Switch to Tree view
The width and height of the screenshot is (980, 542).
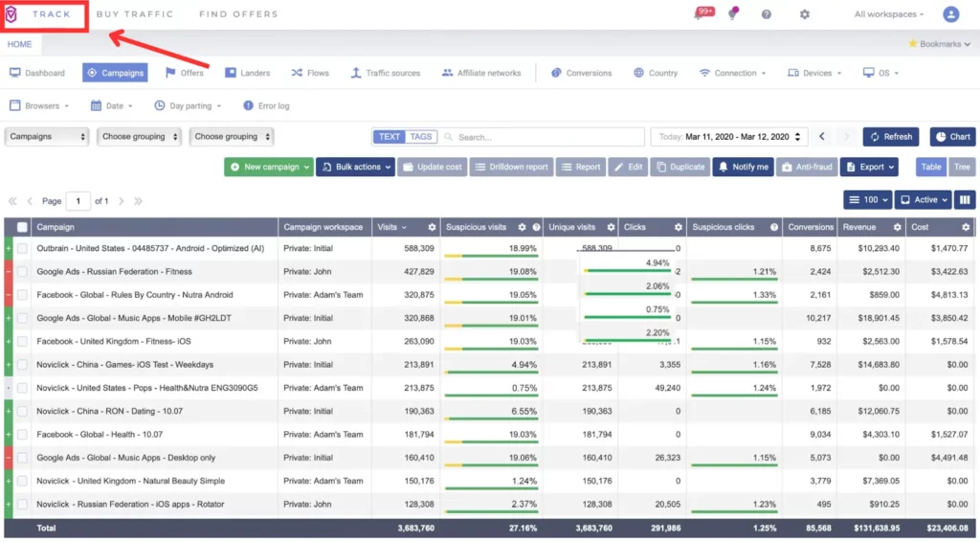pyautogui.click(x=962, y=167)
